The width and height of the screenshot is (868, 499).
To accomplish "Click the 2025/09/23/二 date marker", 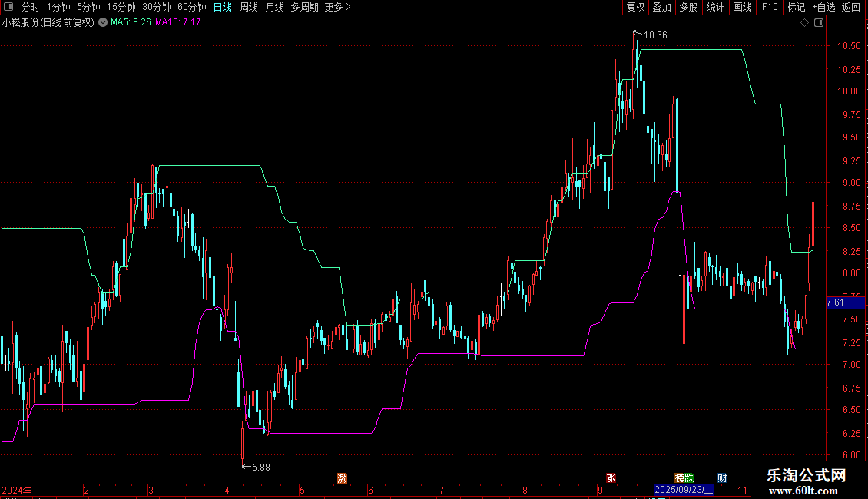I will click(684, 490).
